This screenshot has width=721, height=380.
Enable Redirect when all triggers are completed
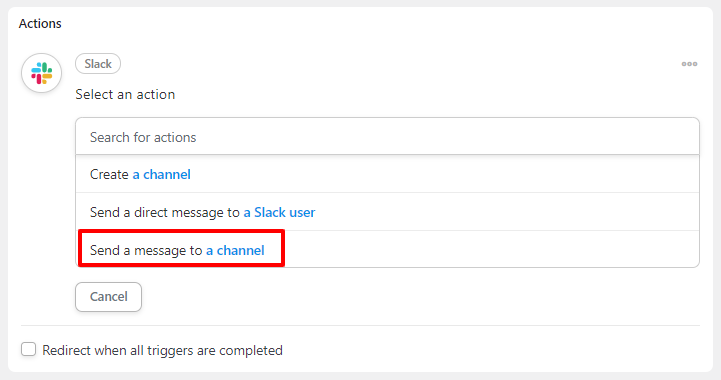29,349
